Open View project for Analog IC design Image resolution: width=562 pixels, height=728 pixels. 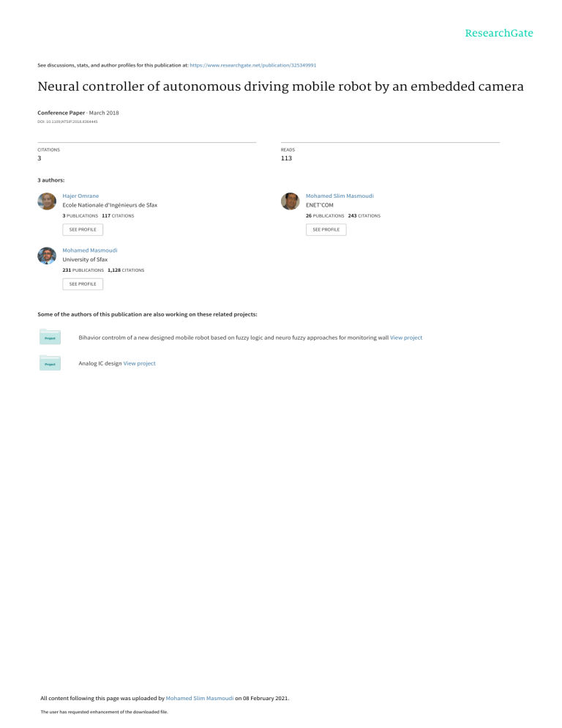139,363
